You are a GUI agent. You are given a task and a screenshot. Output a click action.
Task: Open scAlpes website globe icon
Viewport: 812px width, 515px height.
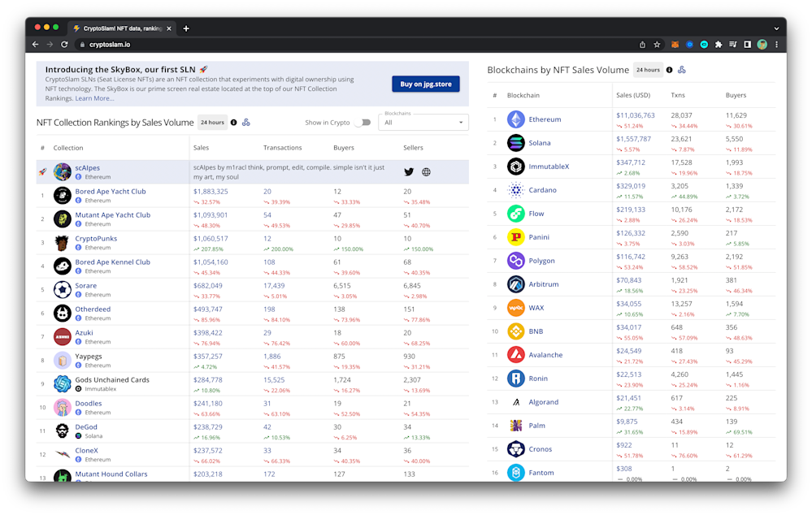(426, 172)
